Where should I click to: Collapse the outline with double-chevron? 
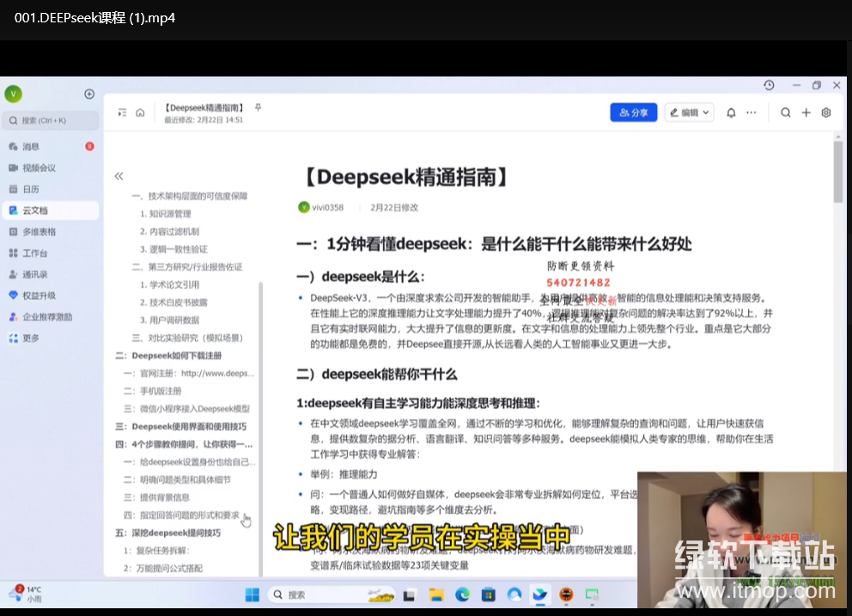click(119, 176)
